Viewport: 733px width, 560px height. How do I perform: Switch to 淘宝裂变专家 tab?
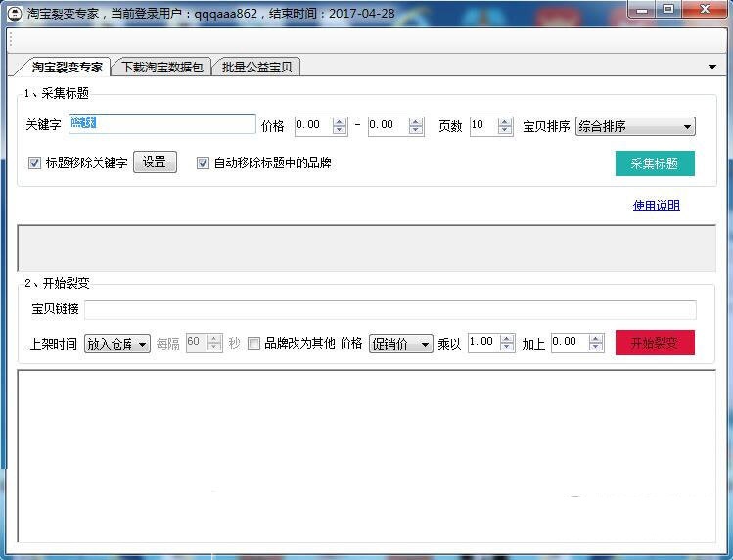click(x=67, y=68)
